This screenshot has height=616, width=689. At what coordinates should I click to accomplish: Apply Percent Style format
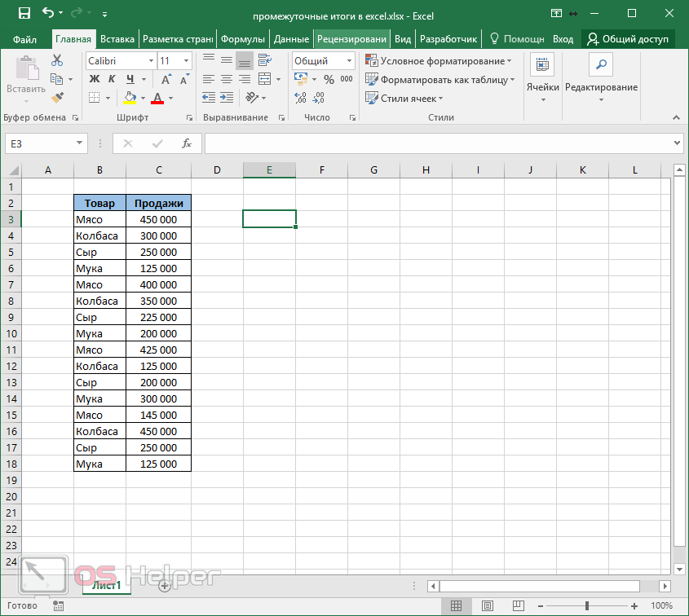(329, 80)
